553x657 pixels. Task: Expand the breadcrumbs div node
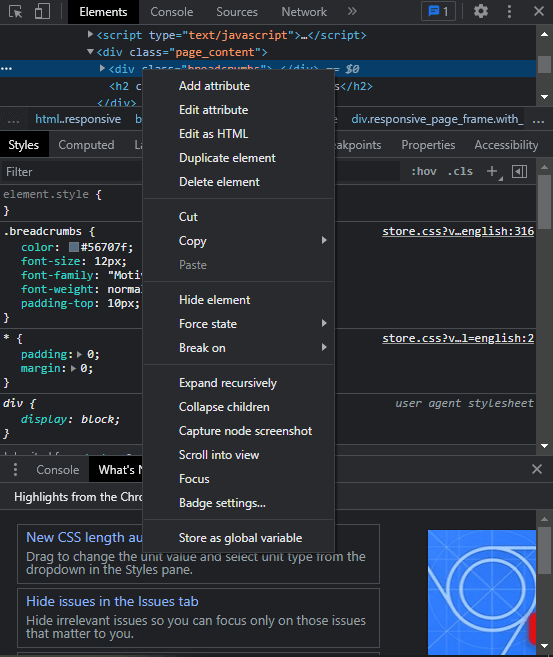coord(102,68)
